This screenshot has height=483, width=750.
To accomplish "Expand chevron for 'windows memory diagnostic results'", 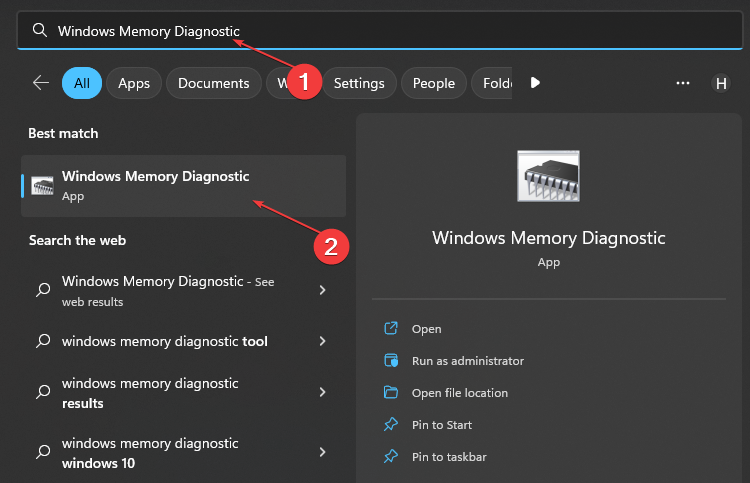I will pos(322,392).
